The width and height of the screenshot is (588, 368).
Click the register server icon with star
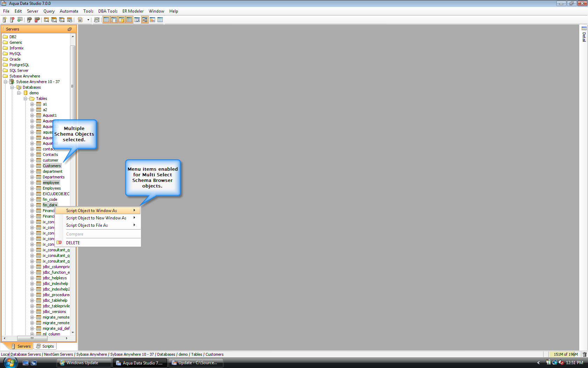[5, 20]
